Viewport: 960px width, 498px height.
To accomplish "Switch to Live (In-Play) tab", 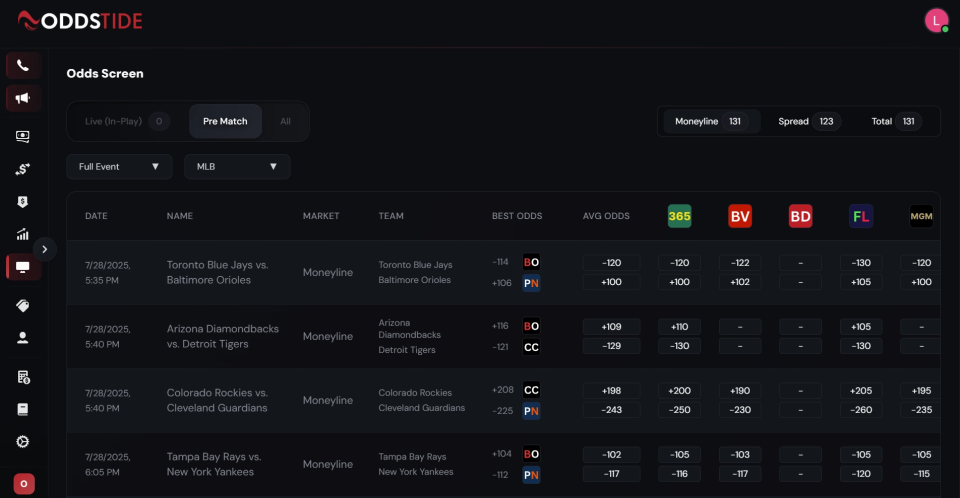I will coord(127,121).
